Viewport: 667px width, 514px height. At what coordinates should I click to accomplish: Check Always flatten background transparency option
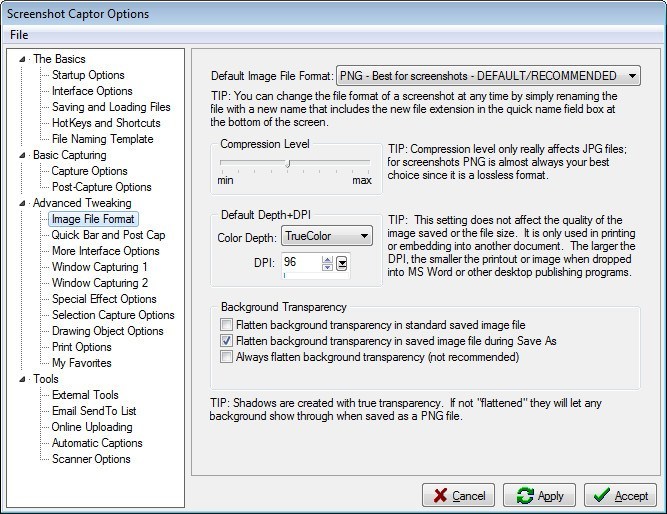pos(227,356)
